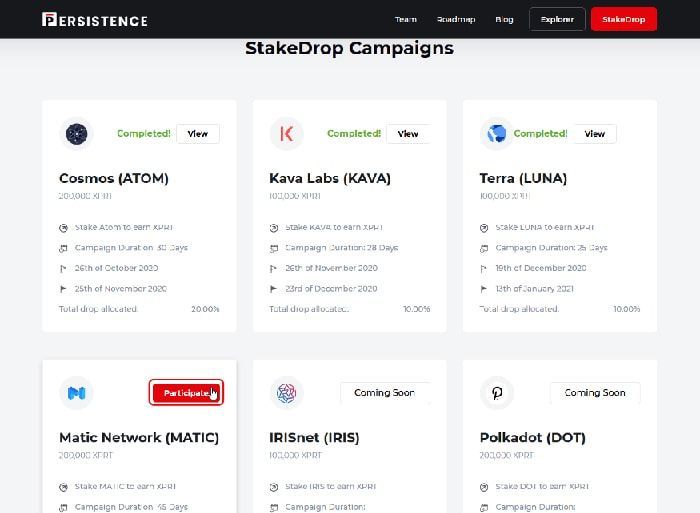Click stake icon beside Stake KAVA text
The height and width of the screenshot is (513, 700).
(274, 228)
